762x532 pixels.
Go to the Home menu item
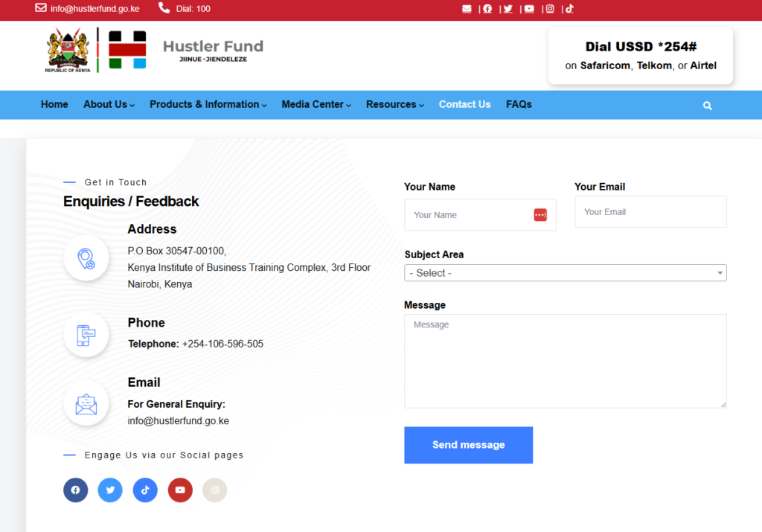tap(54, 104)
